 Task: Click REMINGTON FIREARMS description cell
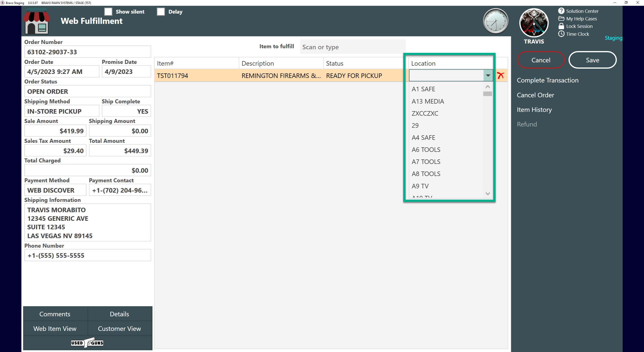coord(281,75)
